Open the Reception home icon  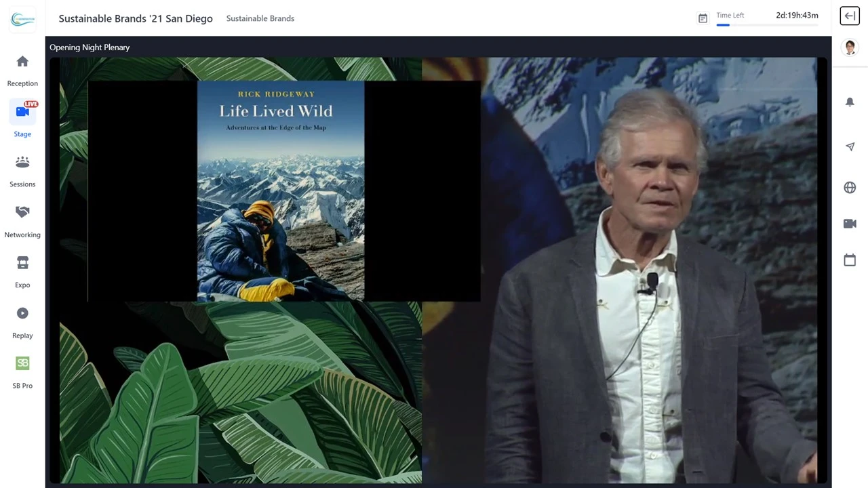[22, 62]
